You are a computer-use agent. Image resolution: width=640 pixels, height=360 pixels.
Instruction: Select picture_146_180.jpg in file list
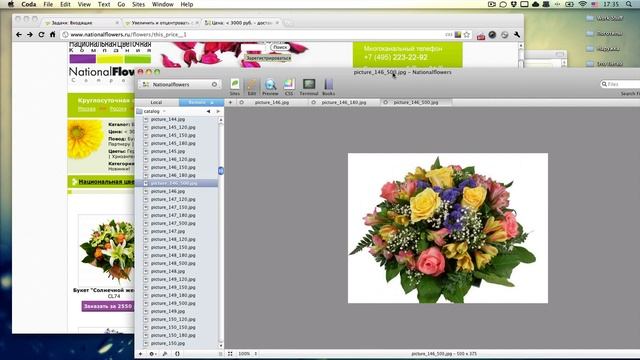click(x=173, y=175)
